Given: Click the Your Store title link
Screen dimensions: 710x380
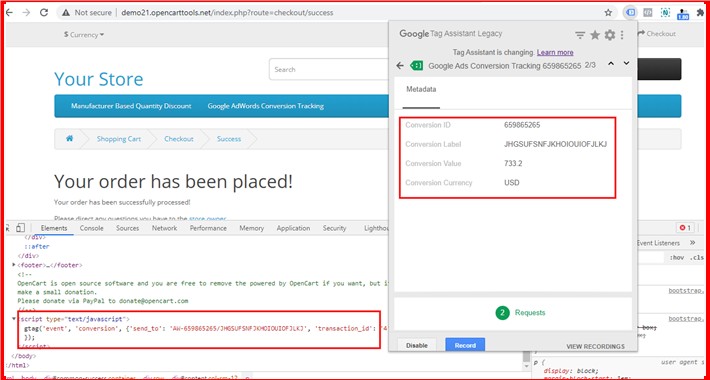Looking at the screenshot, I should click(99, 79).
